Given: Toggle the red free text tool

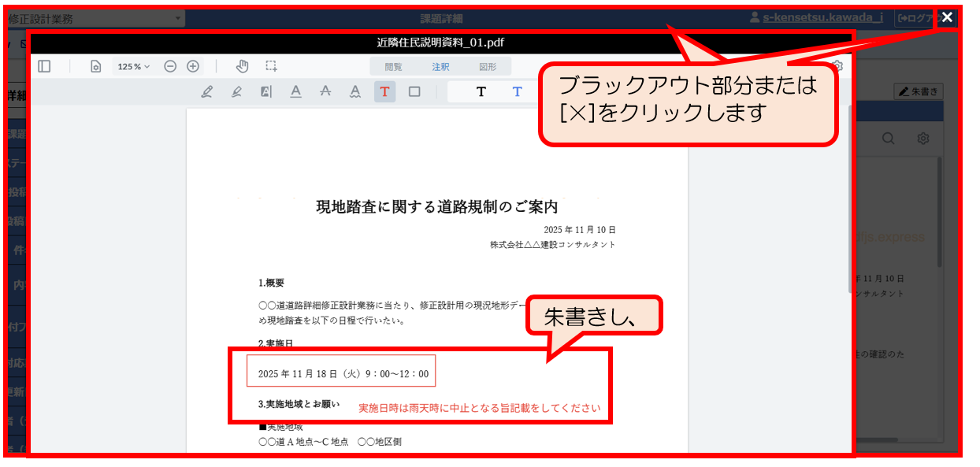Looking at the screenshot, I should point(384,92).
